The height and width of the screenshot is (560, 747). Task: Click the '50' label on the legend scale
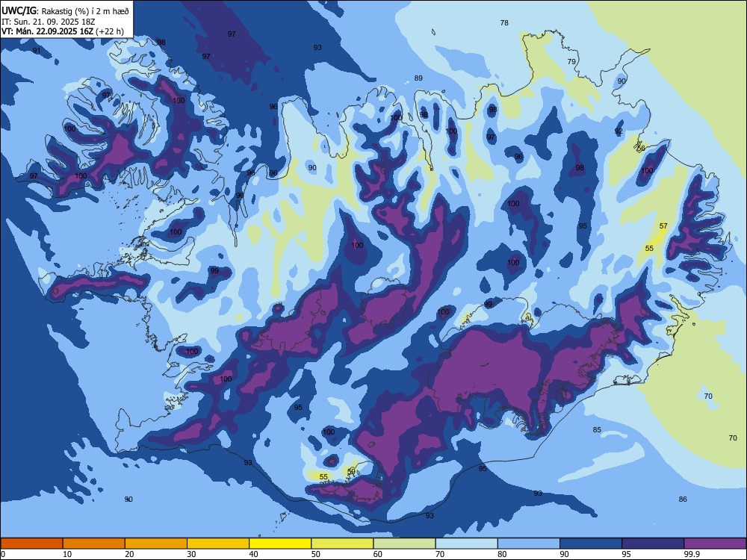click(x=316, y=554)
